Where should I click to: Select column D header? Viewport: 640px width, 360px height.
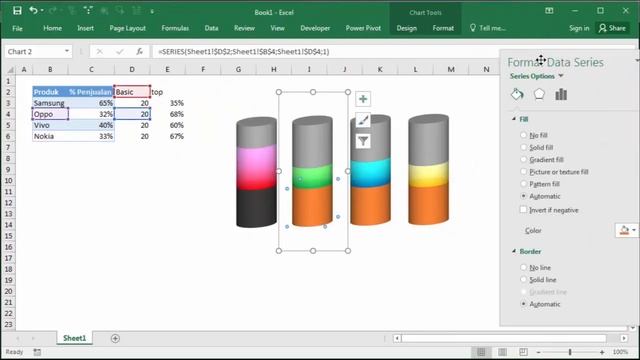132,70
